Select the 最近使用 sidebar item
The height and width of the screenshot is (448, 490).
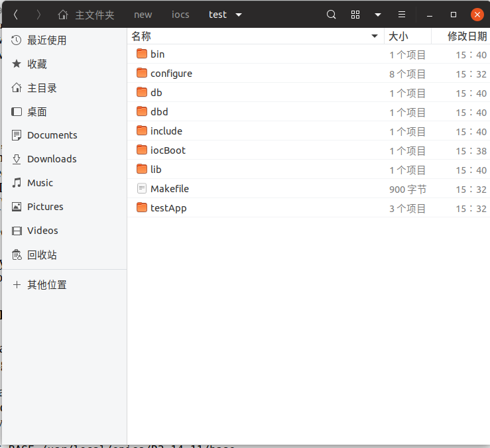[x=46, y=40]
